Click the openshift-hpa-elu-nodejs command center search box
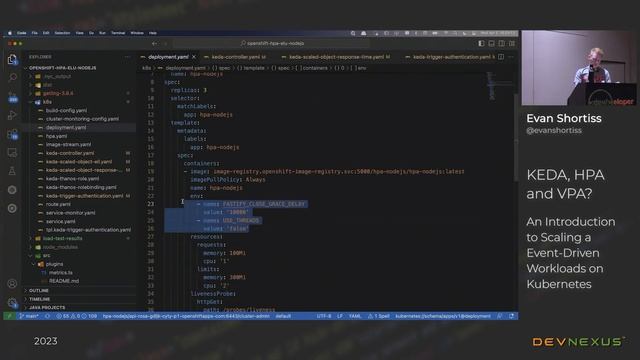640x360 pixels. [x=271, y=43]
